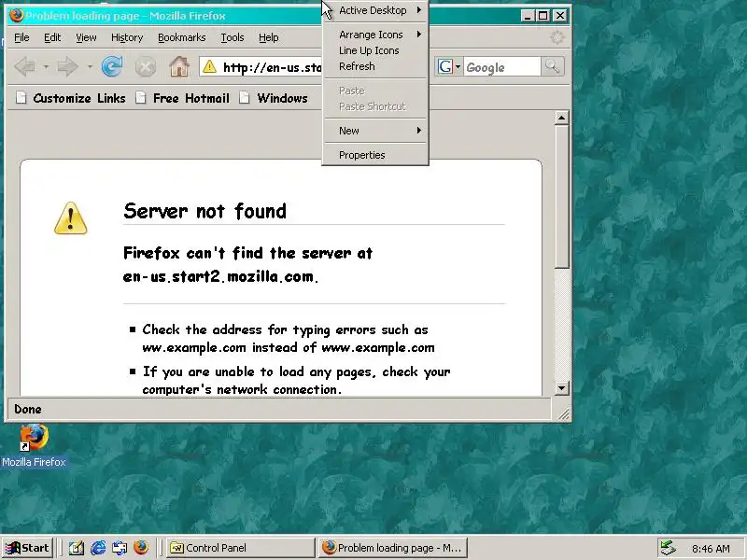Image resolution: width=747 pixels, height=560 pixels.
Task: Click the Stop loading icon
Action: pos(146,66)
